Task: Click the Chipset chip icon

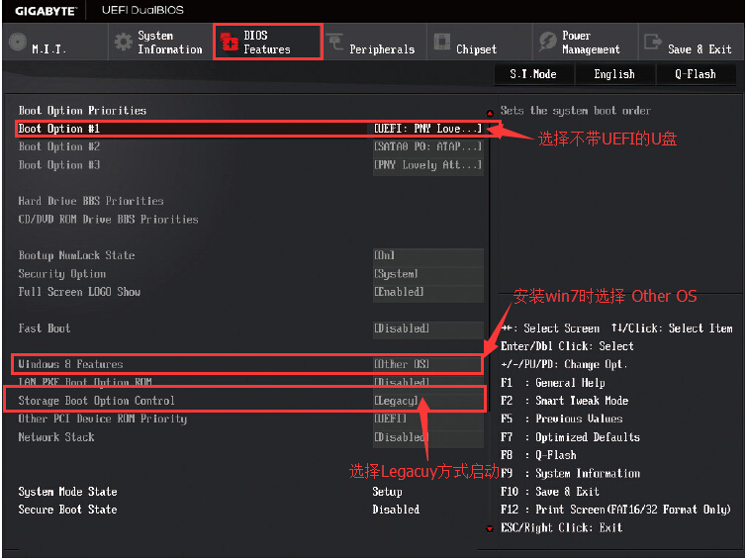Action: pyautogui.click(x=440, y=43)
